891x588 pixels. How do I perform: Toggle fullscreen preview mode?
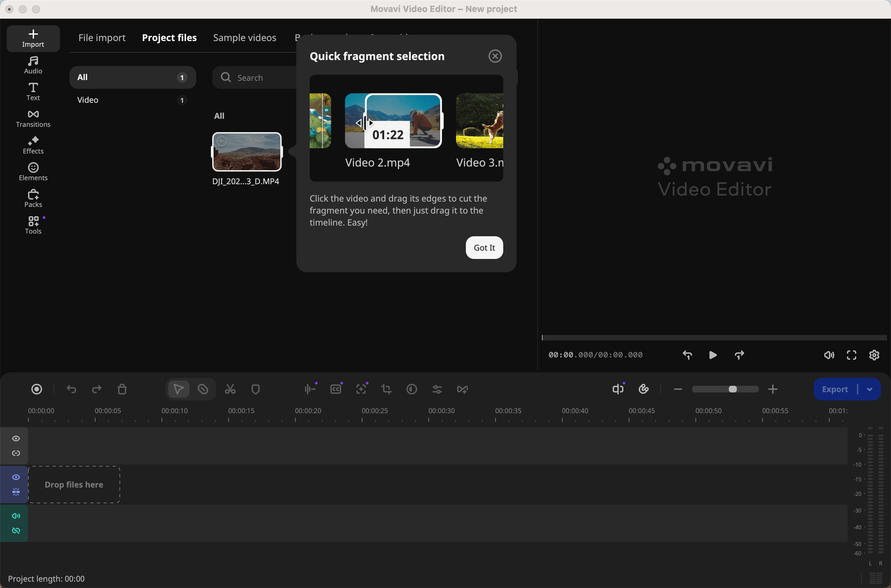pos(852,355)
